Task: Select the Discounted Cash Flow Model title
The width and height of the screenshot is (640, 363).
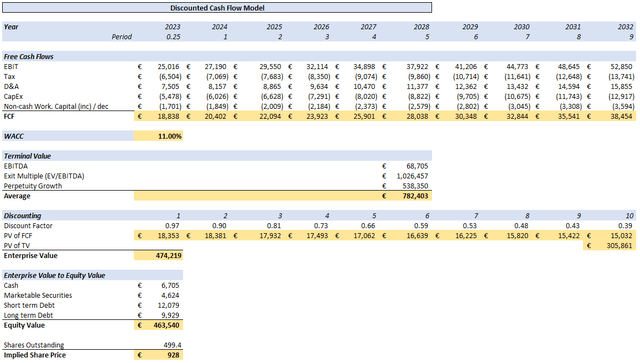Action: (x=217, y=8)
